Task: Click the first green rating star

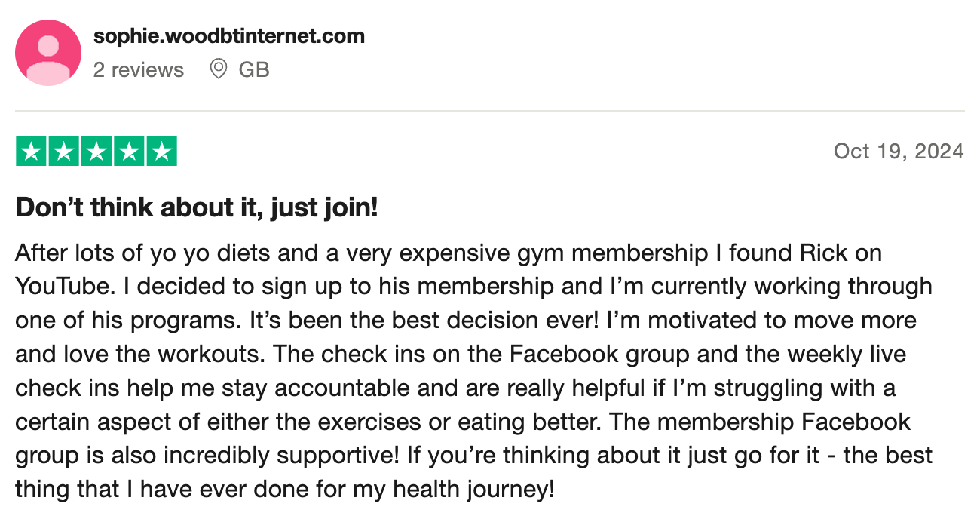Action: point(31,152)
